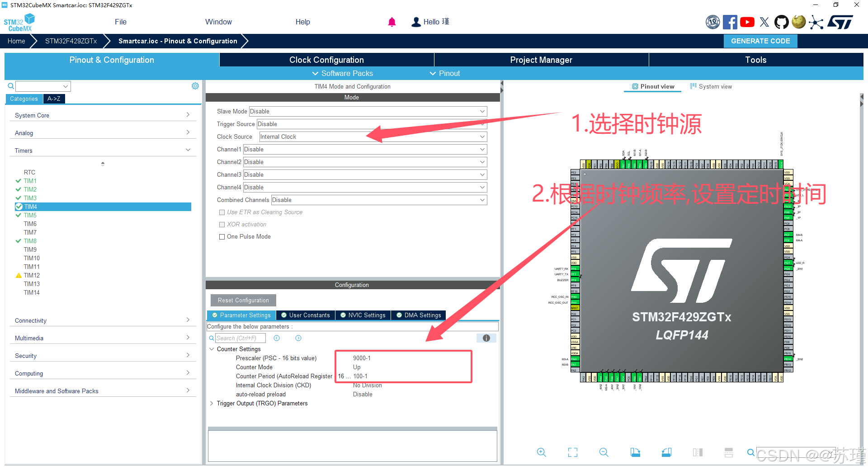Expand the System Core category

[x=103, y=115]
